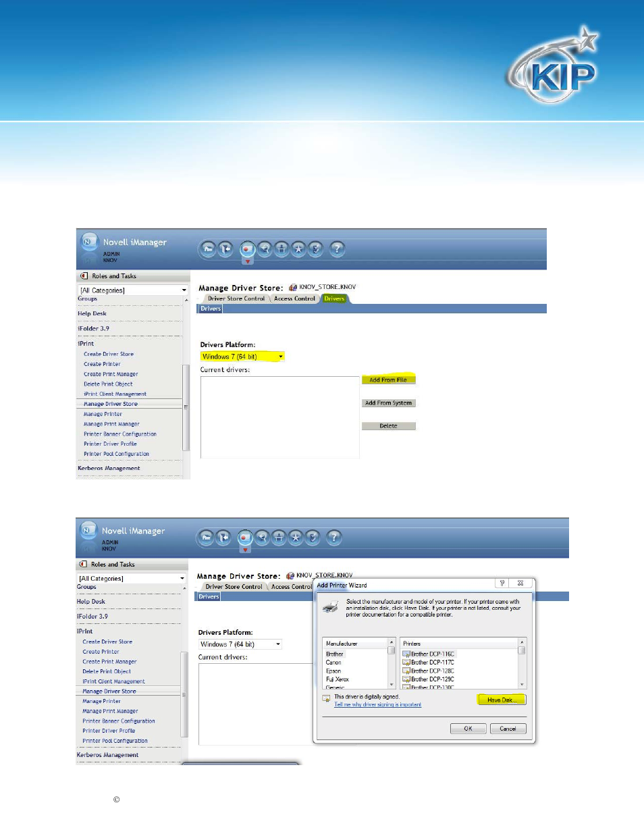The width and height of the screenshot is (644, 834).
Task: Open [All Categories] dropdown in first screenshot
Action: click(x=132, y=290)
